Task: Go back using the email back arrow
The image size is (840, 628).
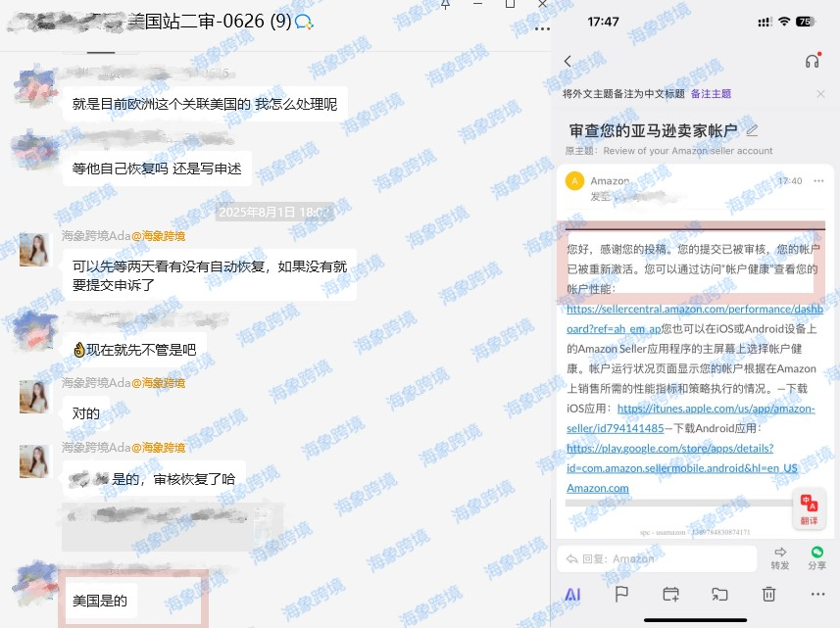Action: click(568, 61)
